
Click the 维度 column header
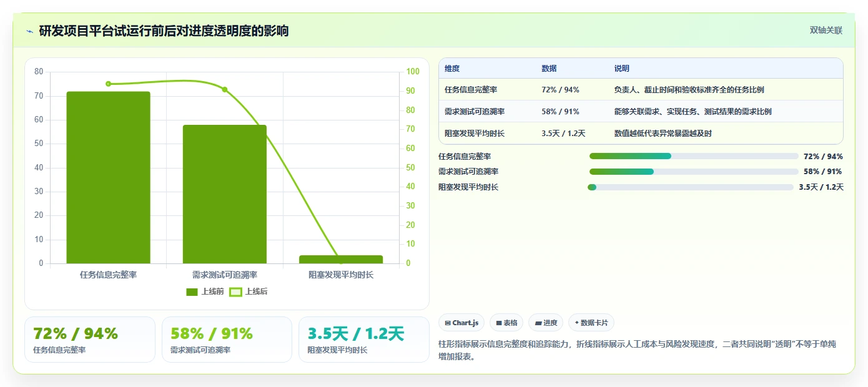452,69
